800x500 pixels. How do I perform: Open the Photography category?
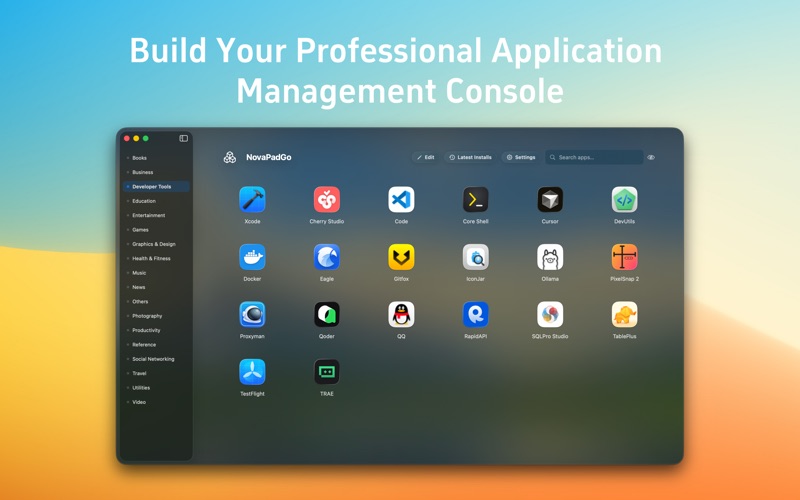(x=156, y=316)
